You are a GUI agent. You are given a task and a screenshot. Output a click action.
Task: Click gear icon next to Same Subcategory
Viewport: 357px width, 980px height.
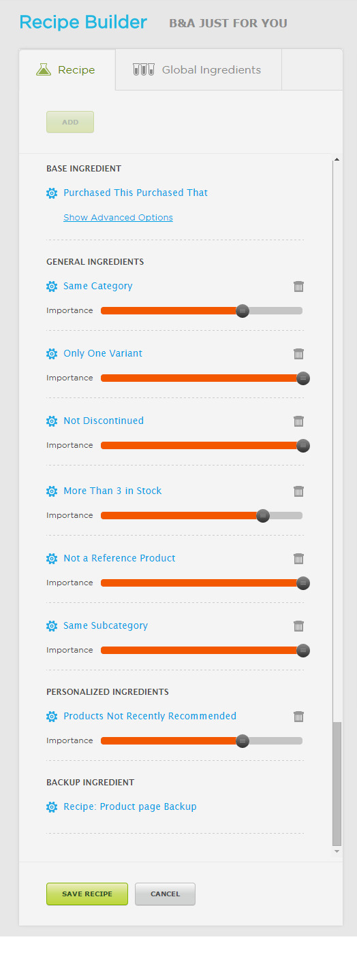52,626
